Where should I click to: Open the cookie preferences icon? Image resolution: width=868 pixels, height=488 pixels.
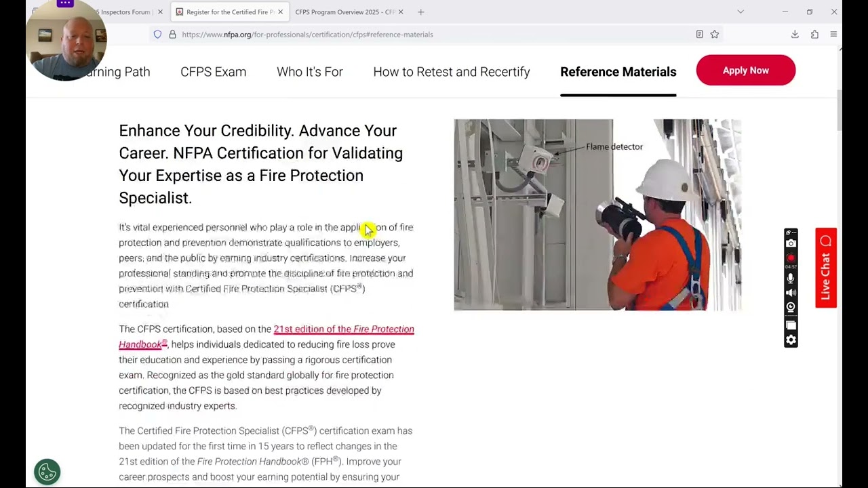pos(47,472)
